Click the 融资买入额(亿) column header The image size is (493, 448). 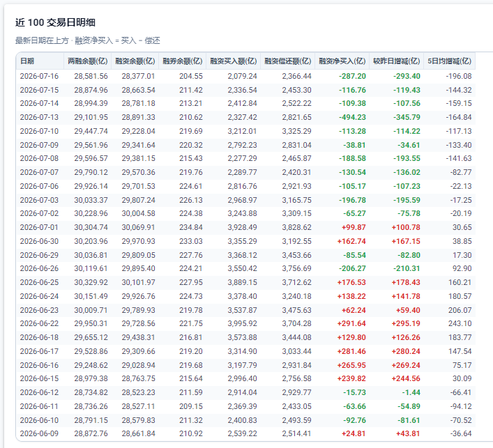tap(234, 61)
